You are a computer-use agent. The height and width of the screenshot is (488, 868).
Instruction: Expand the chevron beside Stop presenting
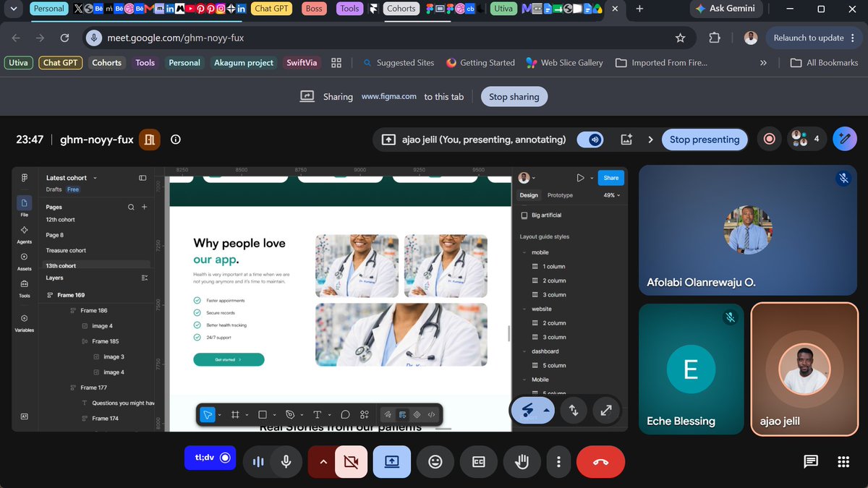pos(650,140)
